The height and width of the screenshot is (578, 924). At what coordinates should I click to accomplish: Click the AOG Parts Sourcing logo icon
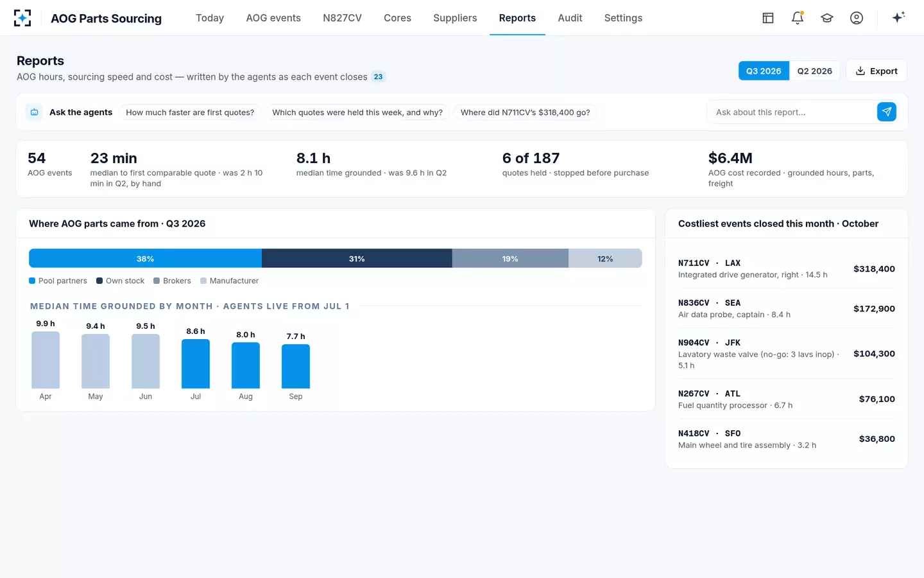point(22,18)
